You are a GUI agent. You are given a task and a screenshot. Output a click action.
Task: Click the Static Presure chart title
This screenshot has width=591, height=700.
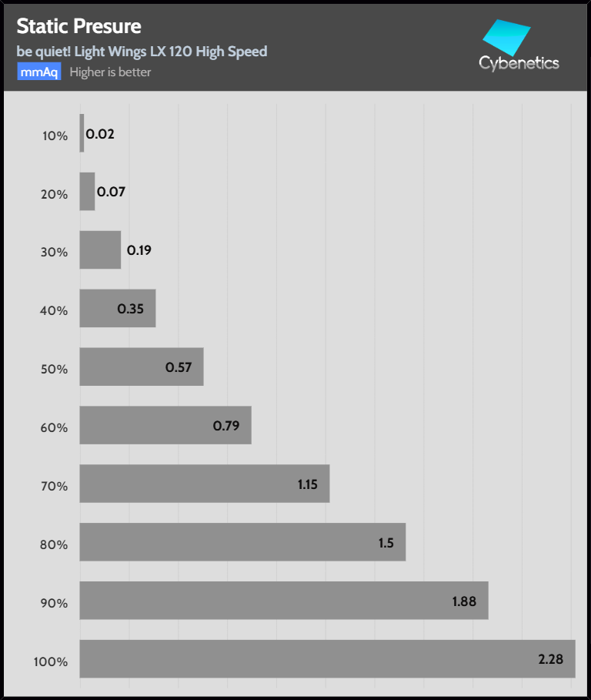coord(78,26)
